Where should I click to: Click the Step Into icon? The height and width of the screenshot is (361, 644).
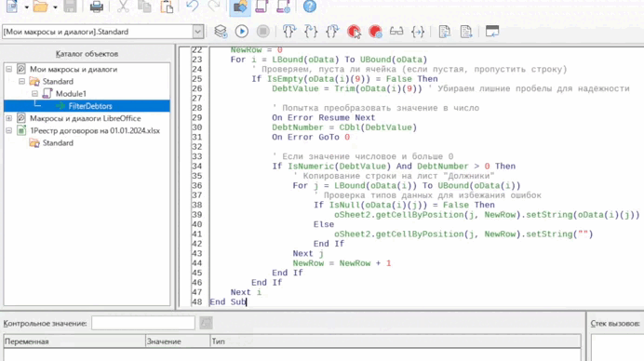311,32
